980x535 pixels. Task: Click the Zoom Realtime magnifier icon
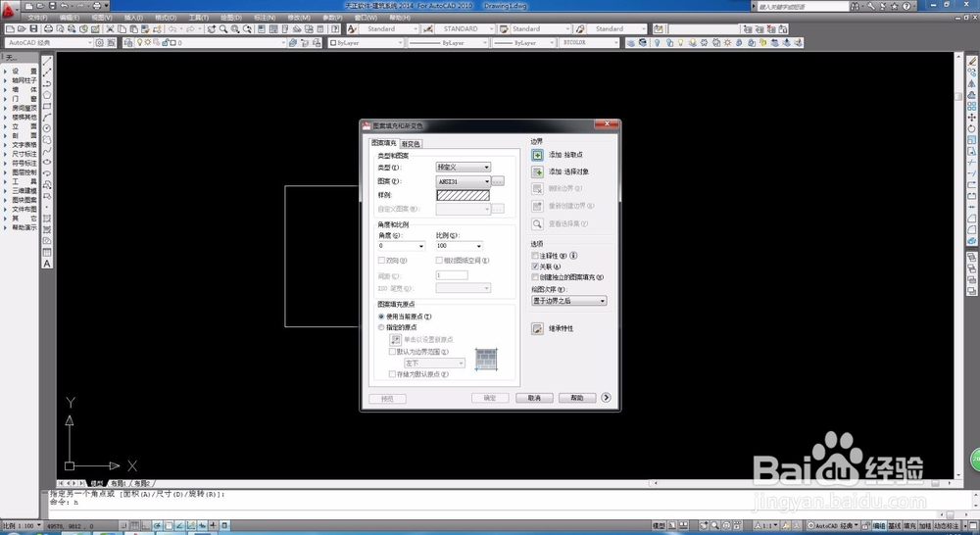pos(223,28)
